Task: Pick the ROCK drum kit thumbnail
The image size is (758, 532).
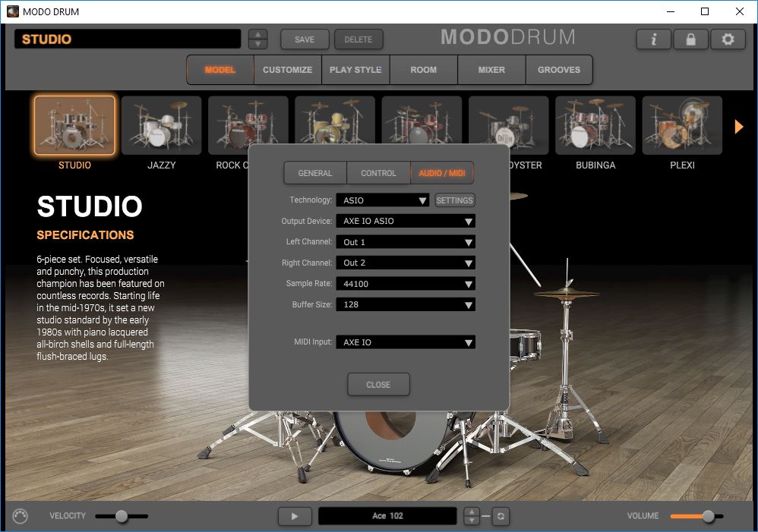Action: 248,121
